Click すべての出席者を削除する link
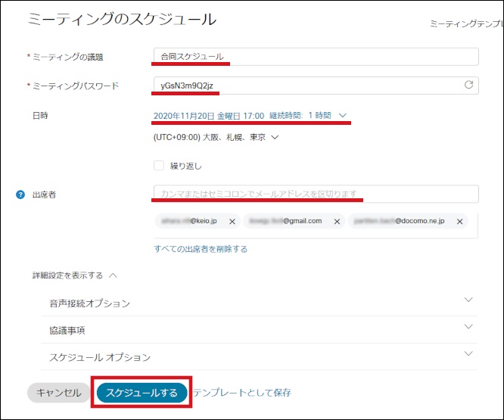Viewport: 504px width, 420px height. point(200,249)
